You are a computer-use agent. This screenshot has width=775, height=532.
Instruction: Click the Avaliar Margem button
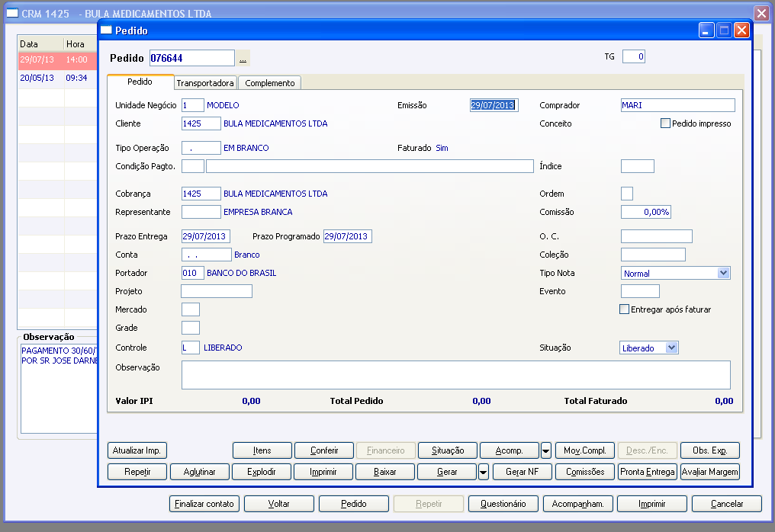(x=710, y=472)
